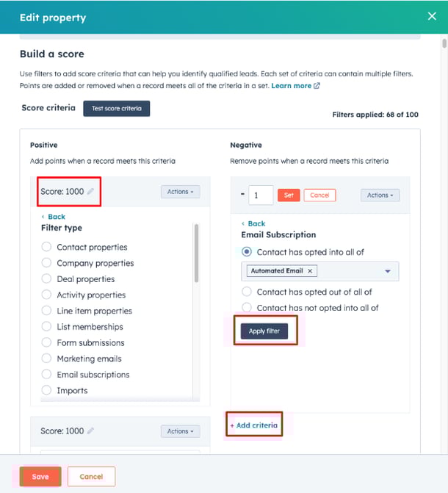Edit first score using pencil icon
This screenshot has height=493, width=448.
90,191
